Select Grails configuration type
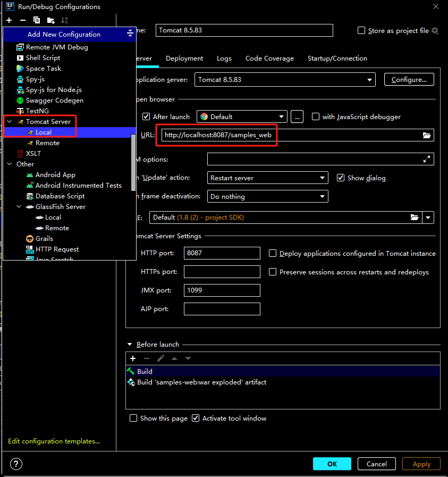 point(44,239)
